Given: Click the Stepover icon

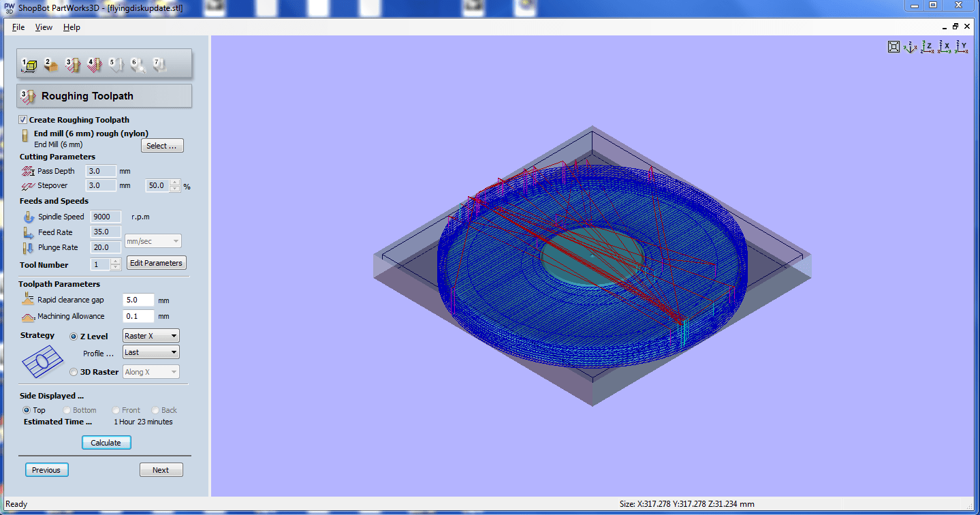Looking at the screenshot, I should click(x=28, y=185).
